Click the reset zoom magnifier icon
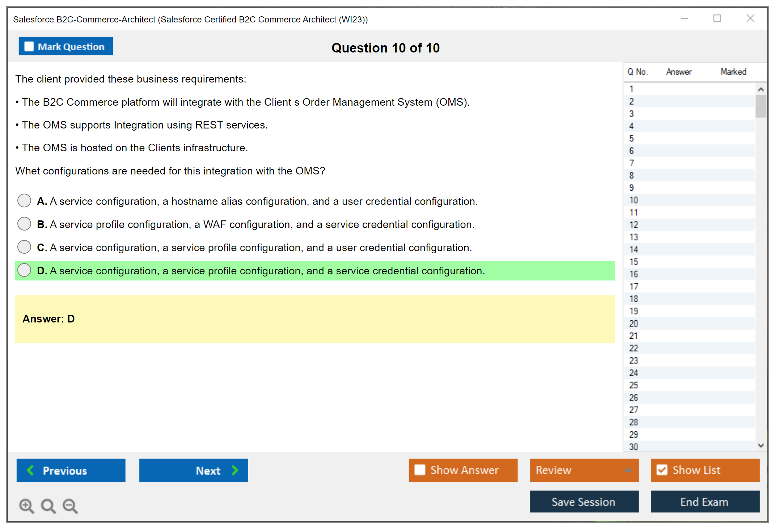778x532 pixels. (48, 506)
